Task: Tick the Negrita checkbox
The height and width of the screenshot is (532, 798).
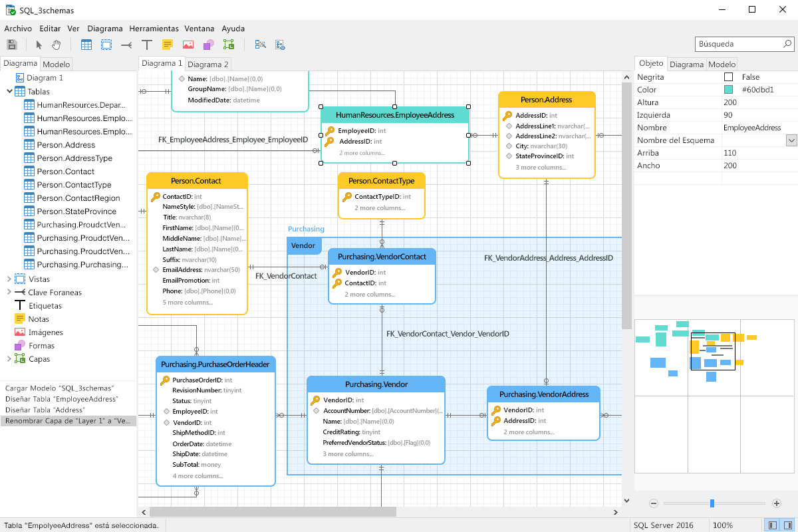Action: click(x=729, y=77)
